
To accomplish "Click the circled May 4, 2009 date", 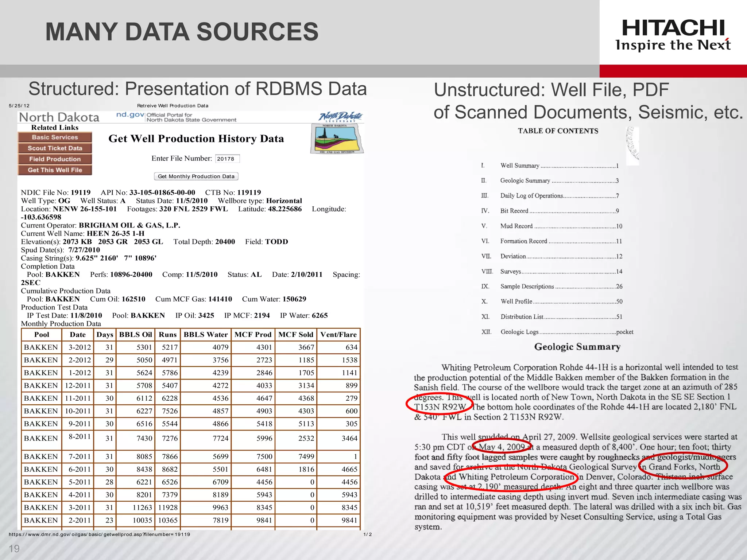I will click(x=502, y=447).
